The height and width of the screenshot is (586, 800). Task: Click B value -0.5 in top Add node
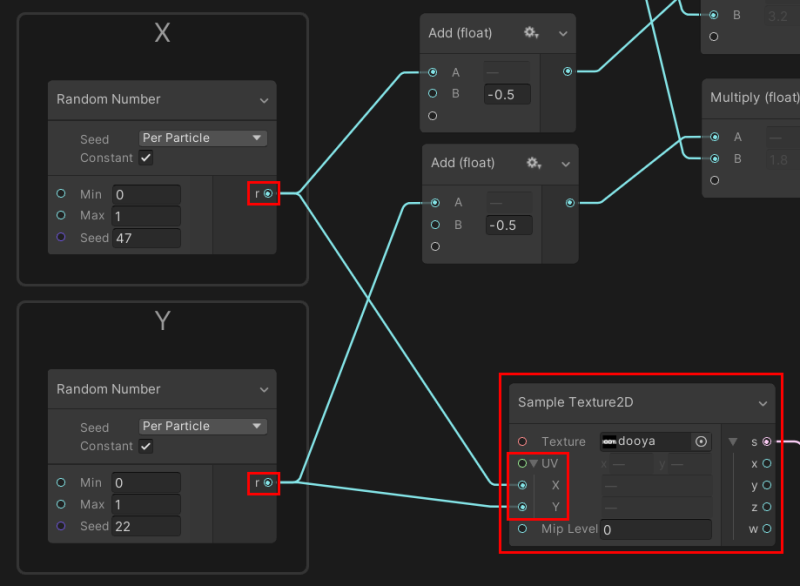click(507, 94)
